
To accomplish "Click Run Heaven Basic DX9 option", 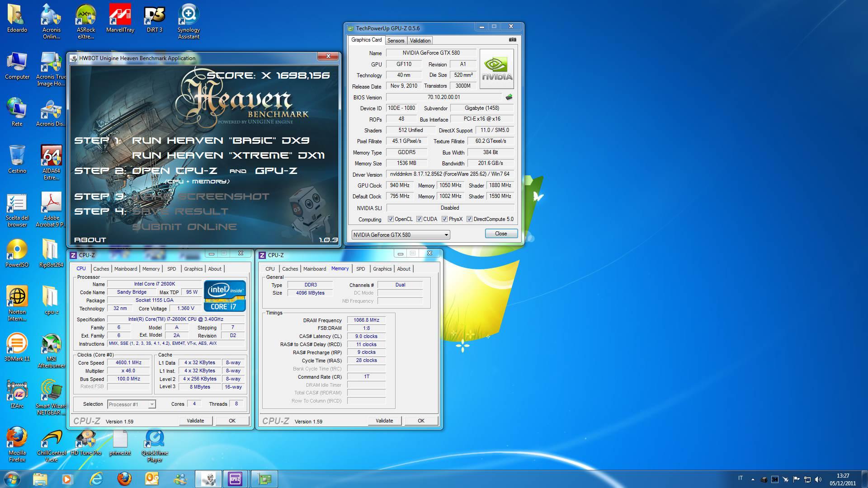I will pos(221,141).
